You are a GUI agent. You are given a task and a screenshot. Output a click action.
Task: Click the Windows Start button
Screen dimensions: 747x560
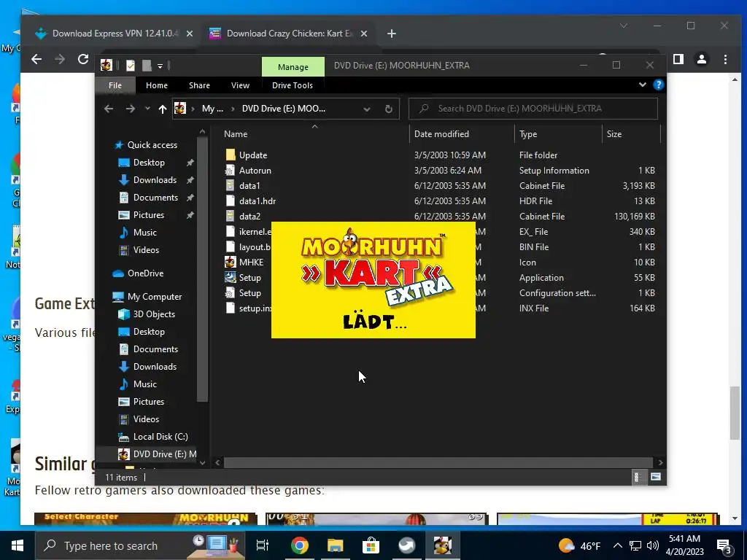[18, 545]
